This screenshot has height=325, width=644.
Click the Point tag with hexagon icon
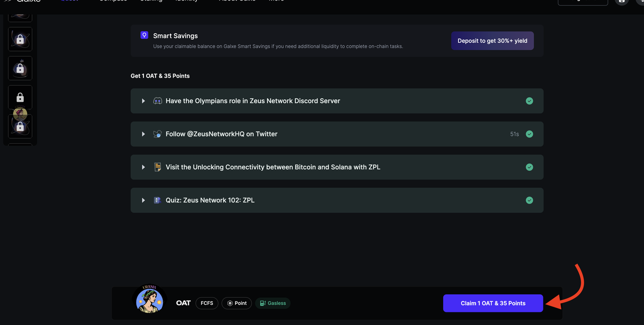pos(236,303)
